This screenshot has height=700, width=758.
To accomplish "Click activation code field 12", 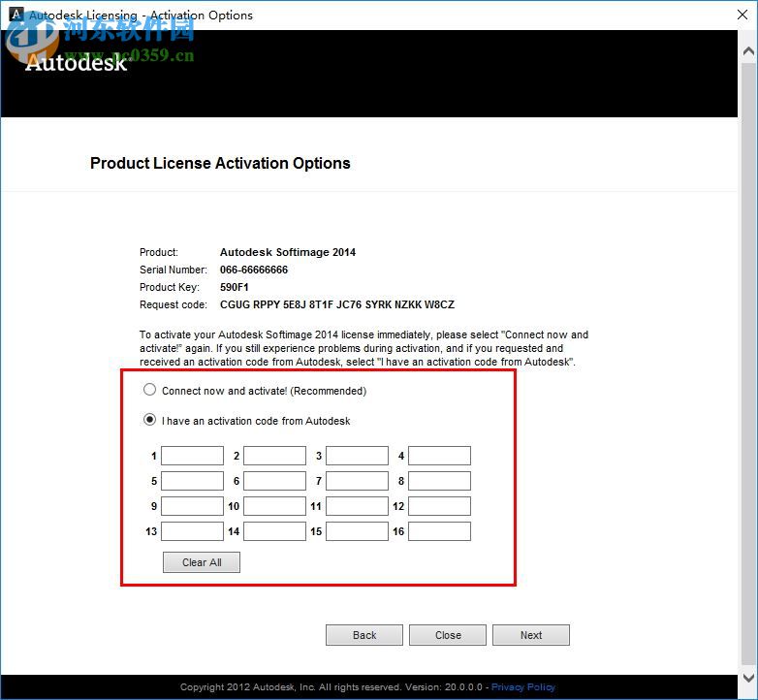I will point(439,506).
